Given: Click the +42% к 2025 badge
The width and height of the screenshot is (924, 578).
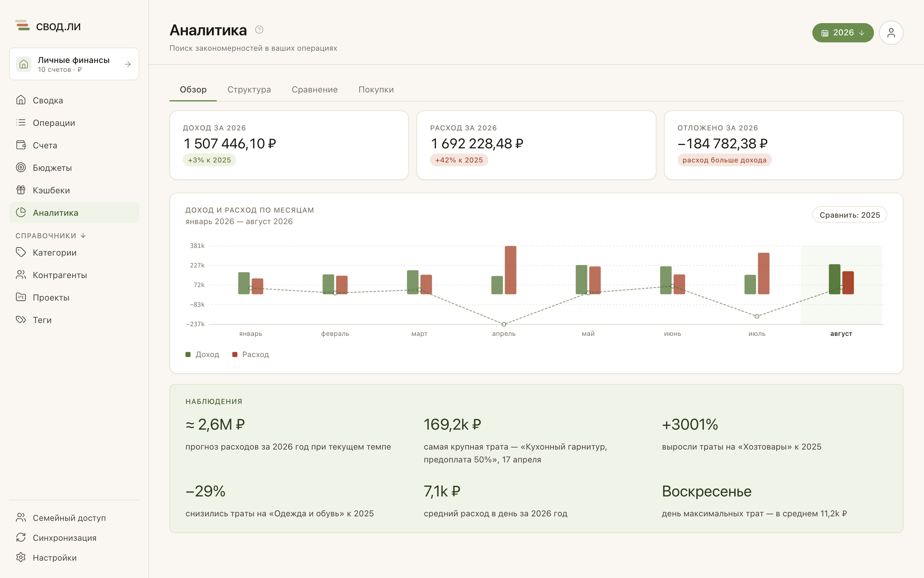Looking at the screenshot, I should [x=459, y=160].
